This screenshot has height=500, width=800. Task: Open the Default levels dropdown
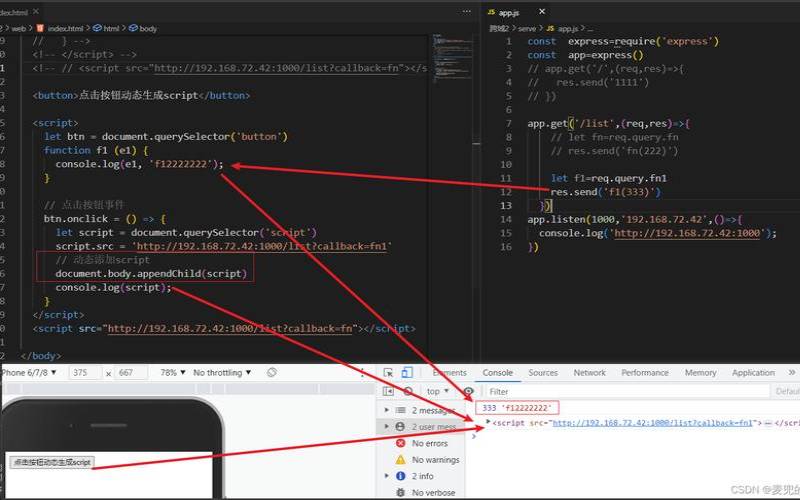787,391
